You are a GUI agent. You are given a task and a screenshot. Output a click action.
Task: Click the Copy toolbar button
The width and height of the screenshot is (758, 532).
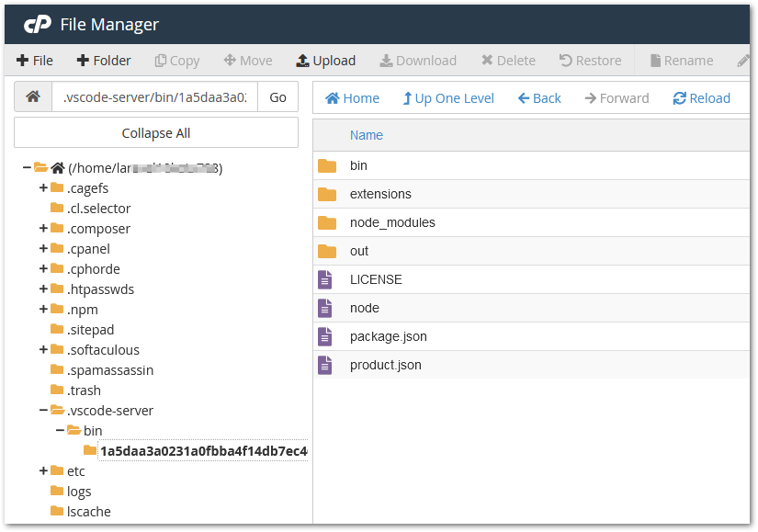(177, 61)
